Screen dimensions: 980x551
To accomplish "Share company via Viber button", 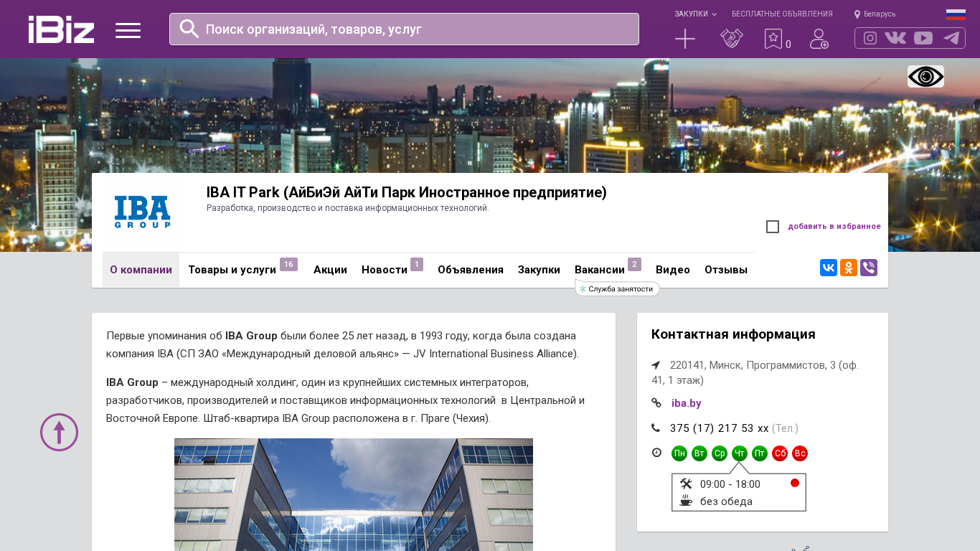I will [869, 268].
